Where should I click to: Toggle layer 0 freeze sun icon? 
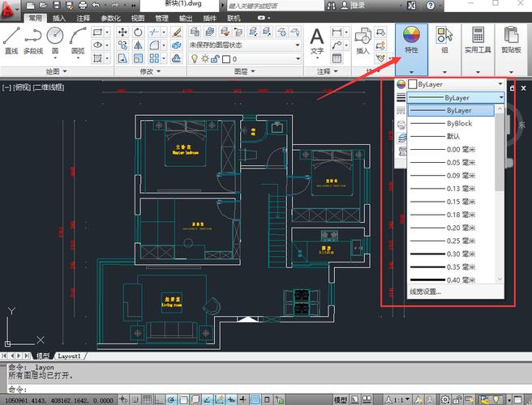[205, 59]
